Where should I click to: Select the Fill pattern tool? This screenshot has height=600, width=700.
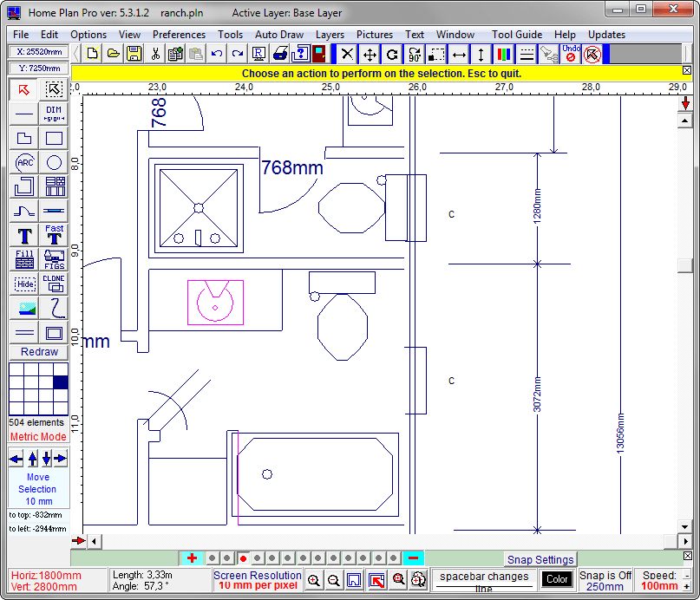click(x=24, y=259)
